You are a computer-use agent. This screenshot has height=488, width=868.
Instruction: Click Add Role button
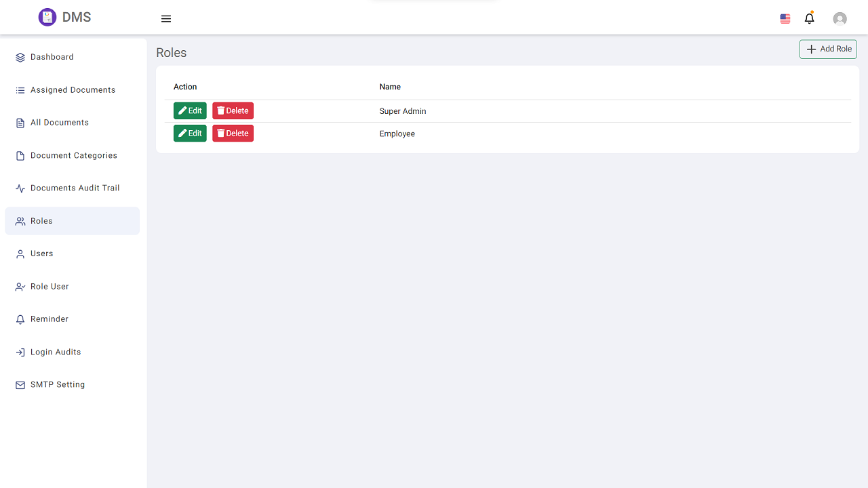[827, 49]
